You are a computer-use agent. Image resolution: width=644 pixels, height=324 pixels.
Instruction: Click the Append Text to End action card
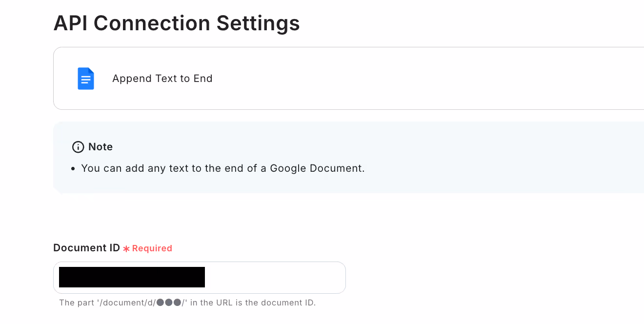point(348,79)
